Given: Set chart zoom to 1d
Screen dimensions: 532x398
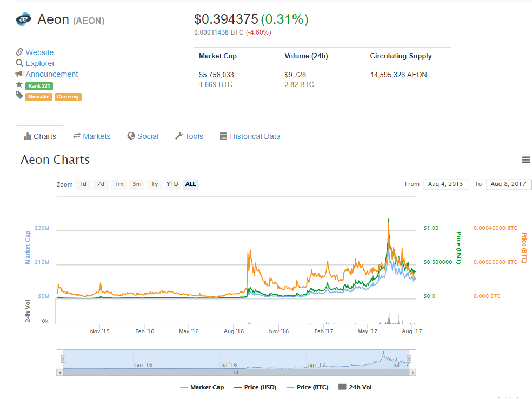Looking at the screenshot, I should coord(83,184).
